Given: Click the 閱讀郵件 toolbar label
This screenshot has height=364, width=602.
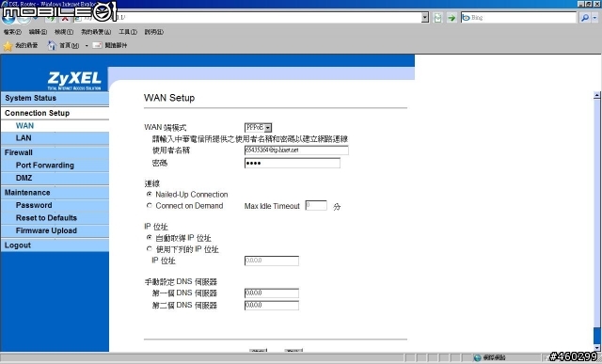Looking at the screenshot, I should (x=116, y=46).
